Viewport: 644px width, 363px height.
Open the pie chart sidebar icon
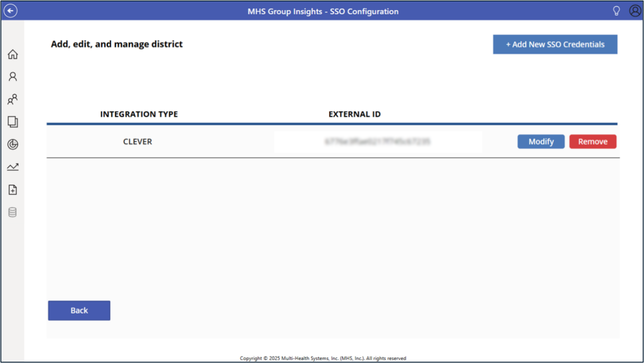pyautogui.click(x=13, y=145)
